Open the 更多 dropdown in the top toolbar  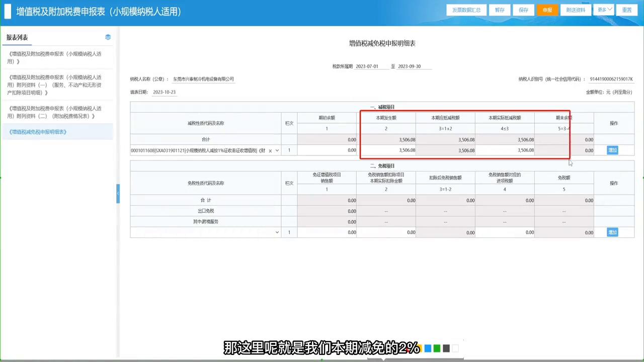[603, 10]
